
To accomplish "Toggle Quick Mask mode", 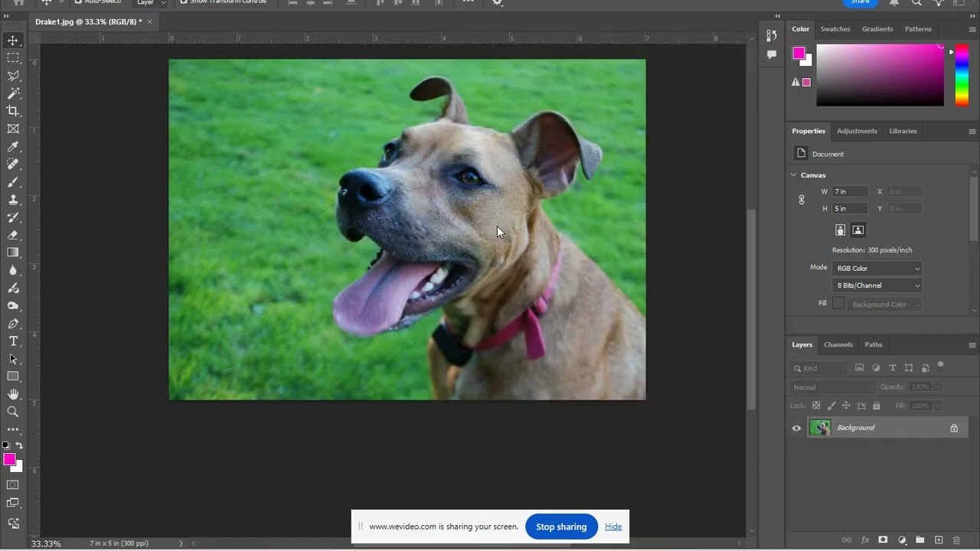I will tap(13, 484).
